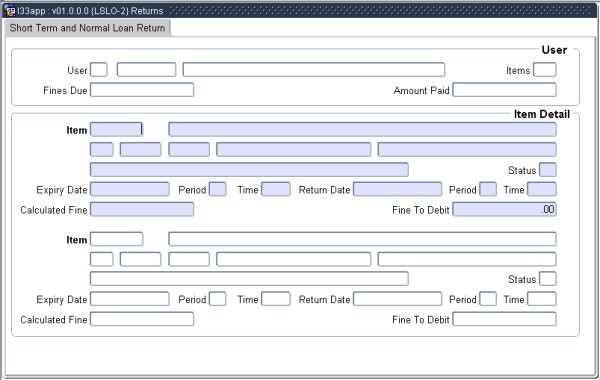The height and width of the screenshot is (380, 600).
Task: Click the empty white Fine To Debit field
Action: (504, 319)
